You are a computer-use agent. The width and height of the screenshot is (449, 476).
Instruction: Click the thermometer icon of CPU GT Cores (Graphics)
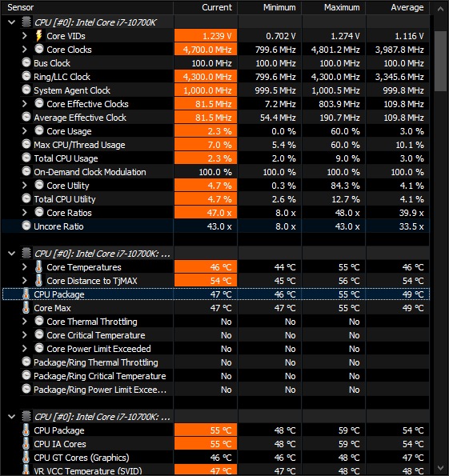[x=26, y=457]
